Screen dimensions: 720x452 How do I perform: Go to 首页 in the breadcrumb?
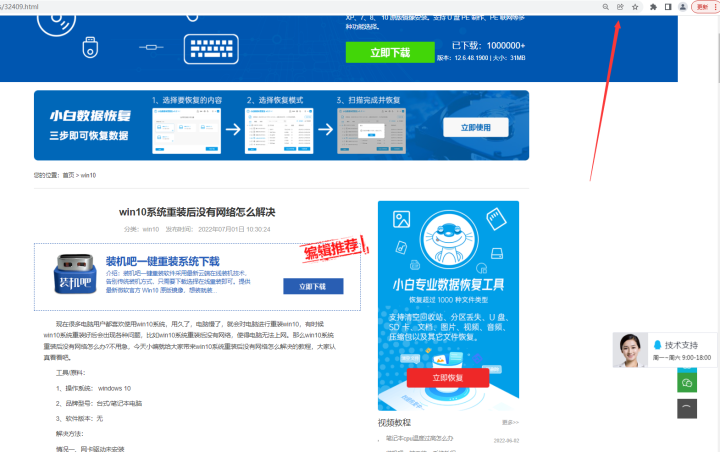point(68,175)
